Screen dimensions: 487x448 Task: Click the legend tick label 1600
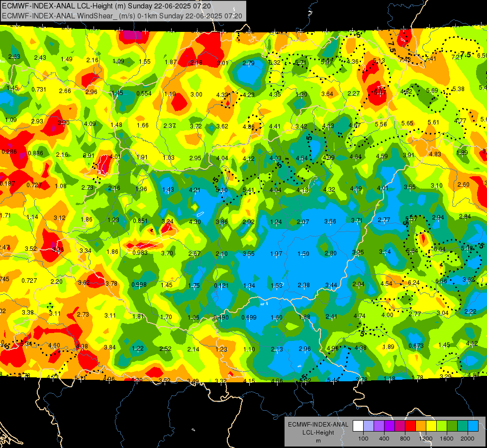tap(447, 439)
